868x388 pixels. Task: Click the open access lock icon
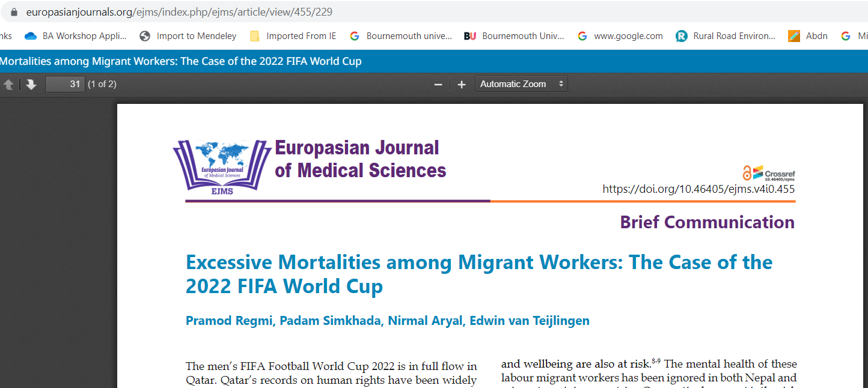[747, 174]
